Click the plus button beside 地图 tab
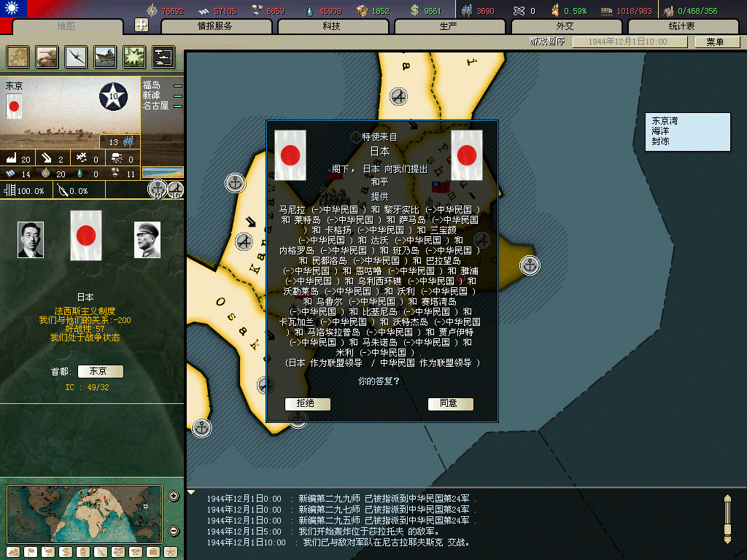747x560 pixels. click(x=142, y=25)
